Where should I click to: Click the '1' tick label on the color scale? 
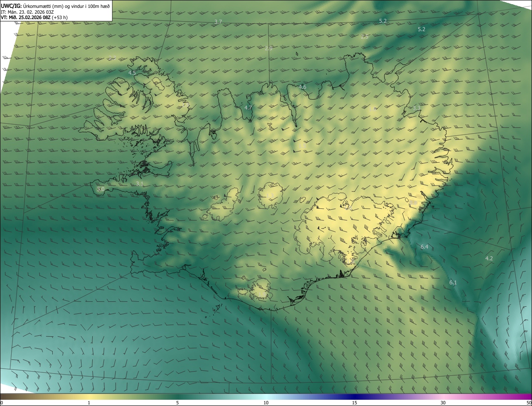(x=89, y=403)
